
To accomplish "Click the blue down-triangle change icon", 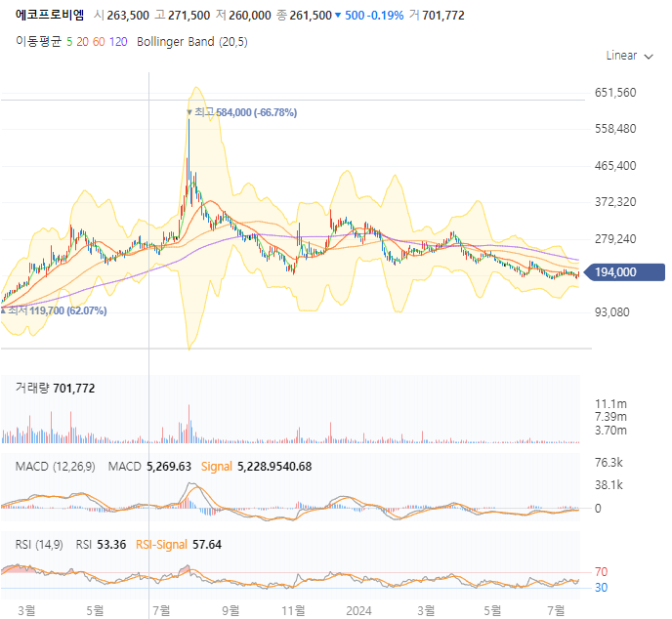I will (338, 16).
